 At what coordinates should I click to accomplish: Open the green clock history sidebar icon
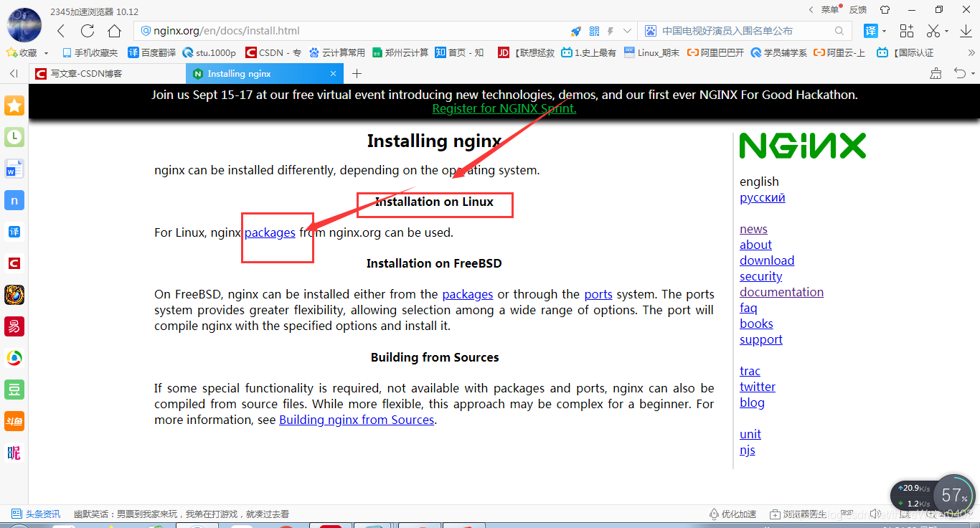tap(14, 137)
